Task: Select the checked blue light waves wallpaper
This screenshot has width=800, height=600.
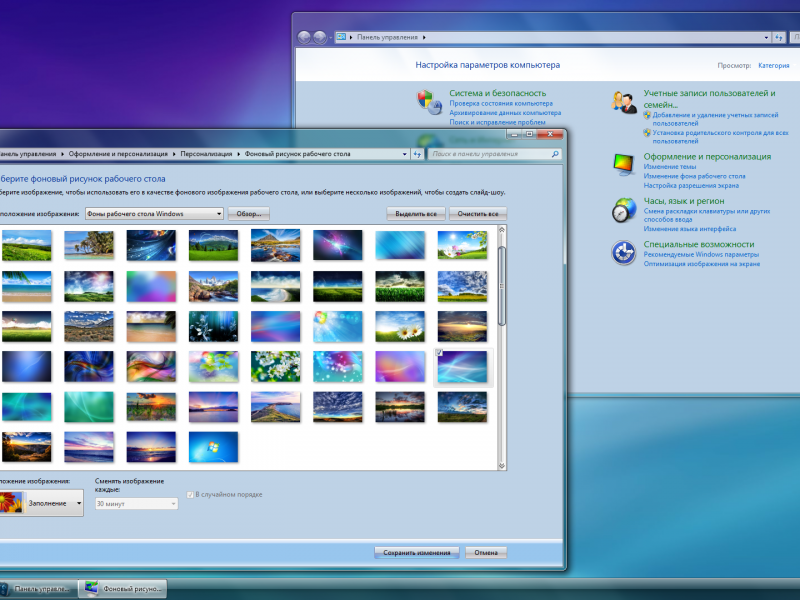Action: pos(462,366)
